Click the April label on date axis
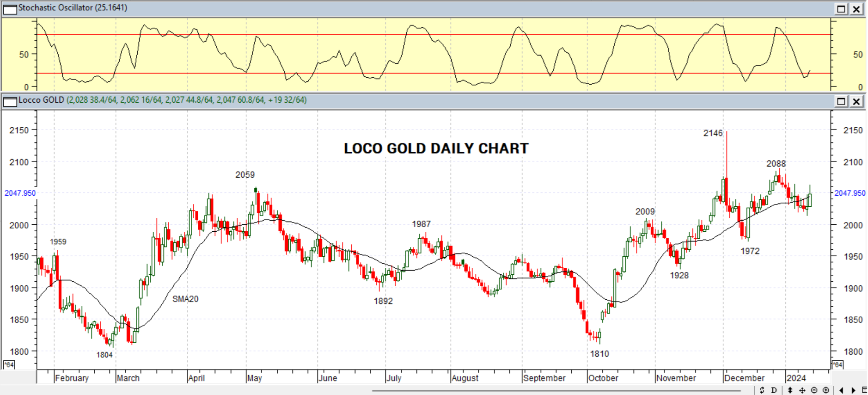868x395 pixels. [196, 378]
